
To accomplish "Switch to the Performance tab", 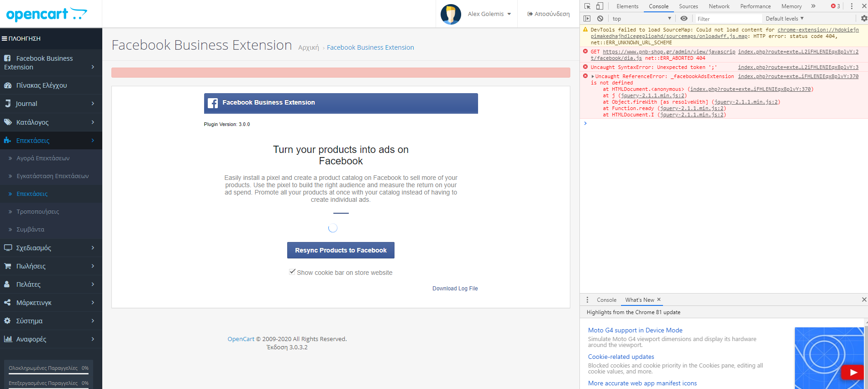I will tap(756, 6).
